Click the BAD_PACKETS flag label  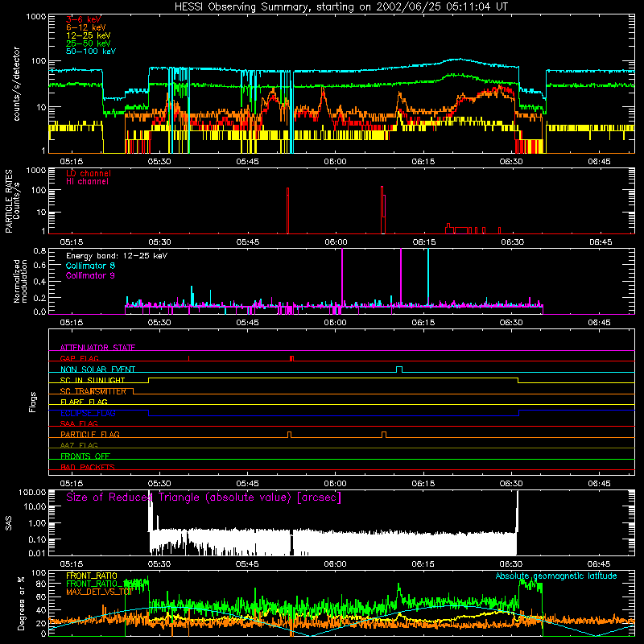pos(88,467)
